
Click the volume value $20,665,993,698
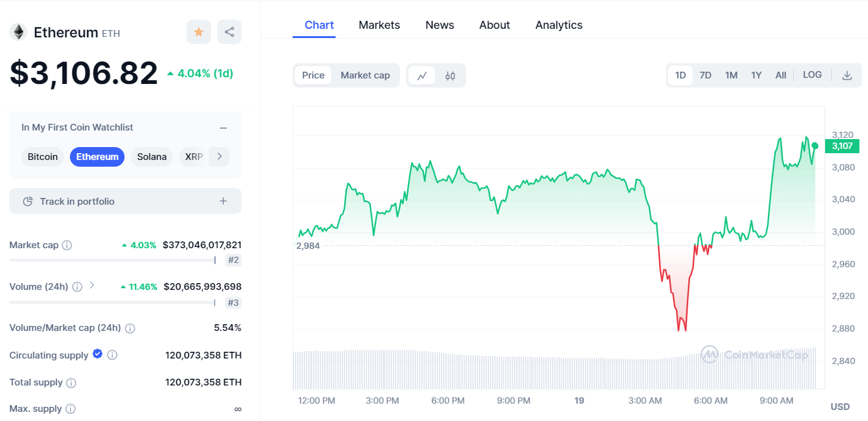(x=202, y=287)
